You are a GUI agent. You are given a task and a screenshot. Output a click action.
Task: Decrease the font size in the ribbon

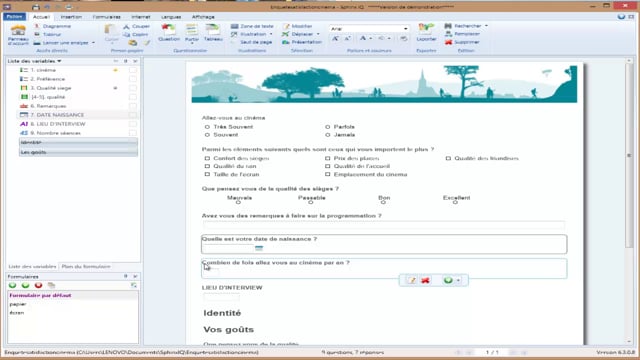pos(347,38)
